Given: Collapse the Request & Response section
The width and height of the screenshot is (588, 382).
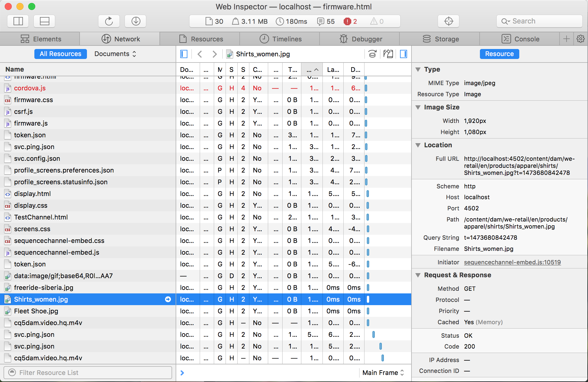Looking at the screenshot, I should pyautogui.click(x=418, y=275).
